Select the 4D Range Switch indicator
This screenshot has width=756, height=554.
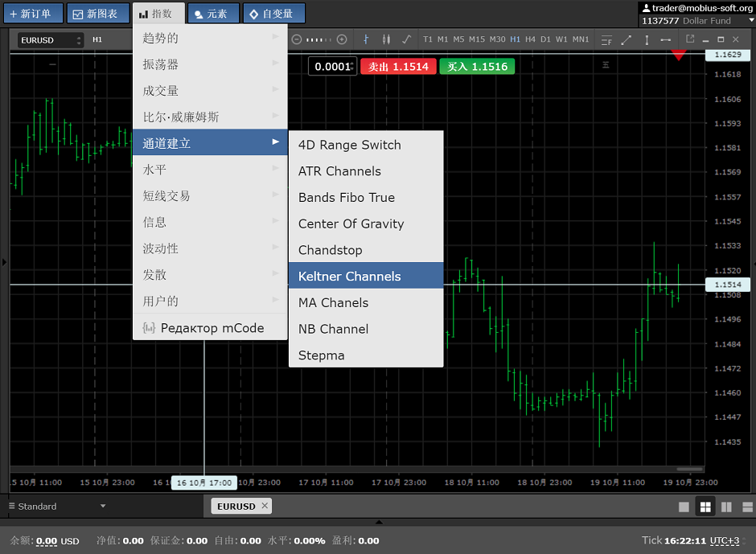tap(366, 145)
